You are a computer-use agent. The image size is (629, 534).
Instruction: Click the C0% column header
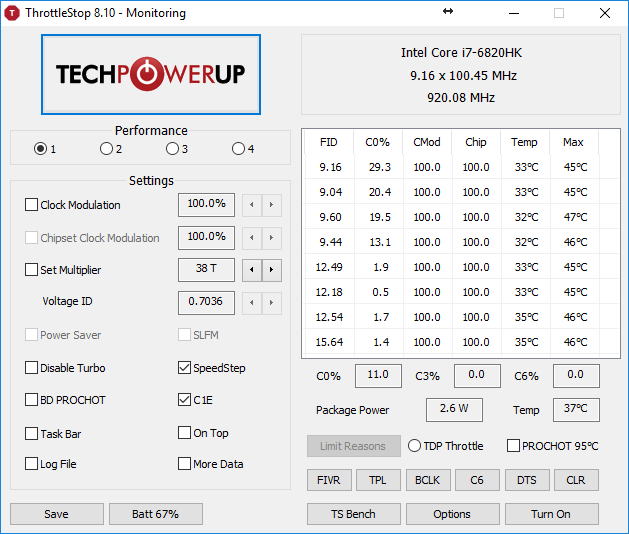(378, 142)
